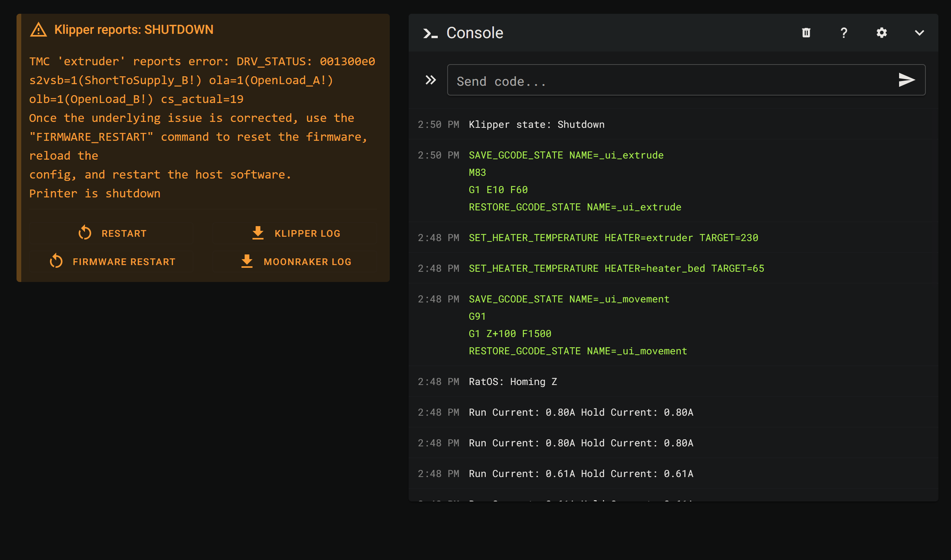Click the Klipper state: Shutdown message
This screenshot has width=951, height=560.
(x=536, y=125)
